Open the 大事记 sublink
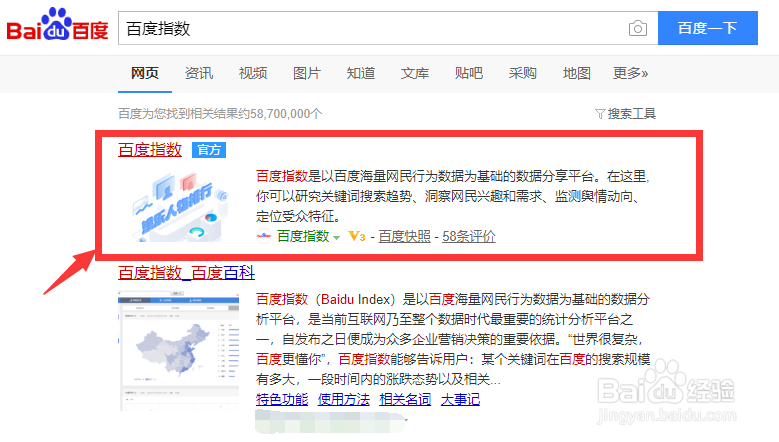779x442 pixels. 461,399
